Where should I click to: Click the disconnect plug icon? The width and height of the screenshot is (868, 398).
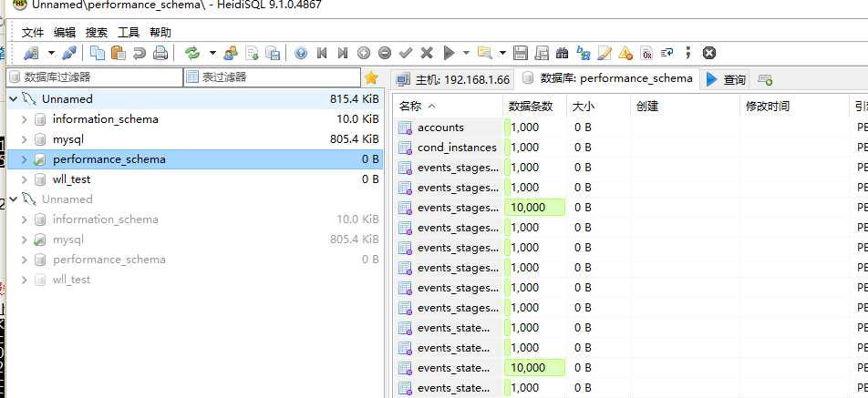point(69,53)
